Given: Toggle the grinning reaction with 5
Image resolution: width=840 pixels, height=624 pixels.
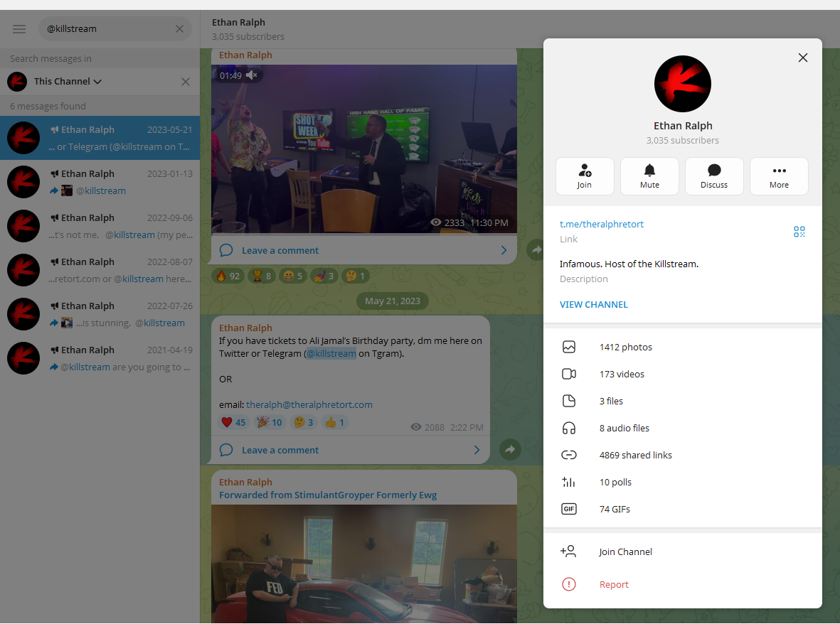Looking at the screenshot, I should coord(293,276).
